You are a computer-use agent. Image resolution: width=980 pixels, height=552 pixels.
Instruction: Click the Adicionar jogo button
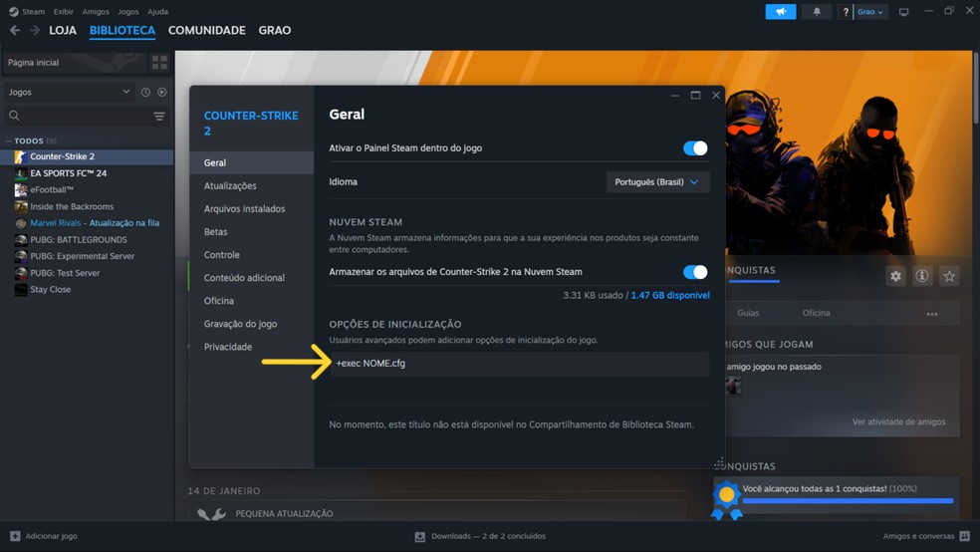pos(44,536)
